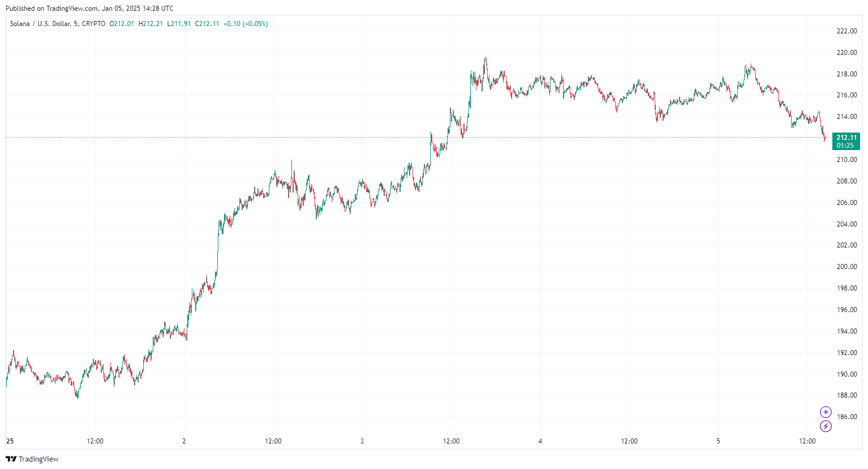Click the date label '2' on time axis
The height and width of the screenshot is (469, 868).
[x=184, y=441]
